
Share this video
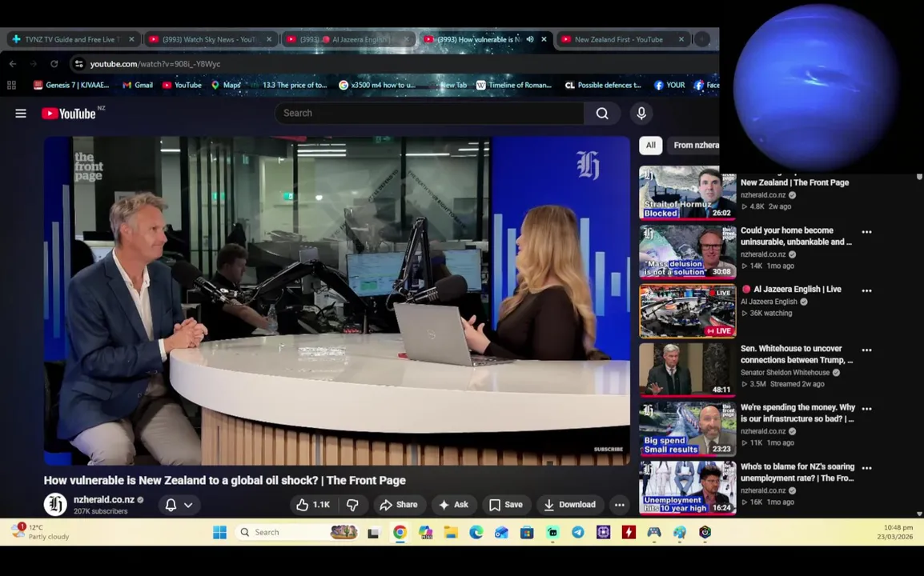point(399,505)
